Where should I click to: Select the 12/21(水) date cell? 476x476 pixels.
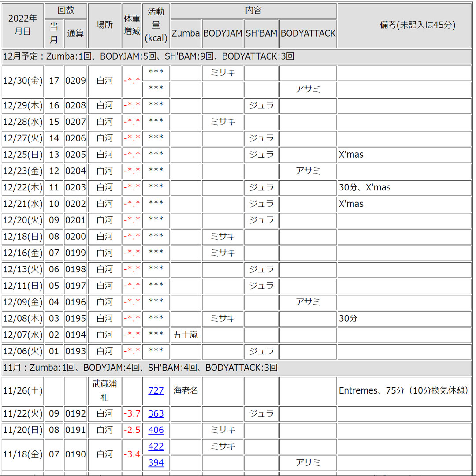point(23,204)
